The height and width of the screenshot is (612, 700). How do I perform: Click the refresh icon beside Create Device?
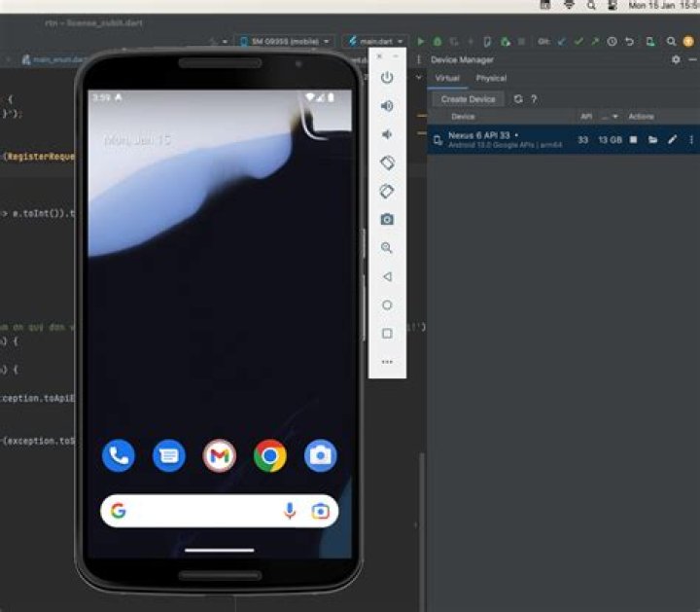[x=518, y=99]
